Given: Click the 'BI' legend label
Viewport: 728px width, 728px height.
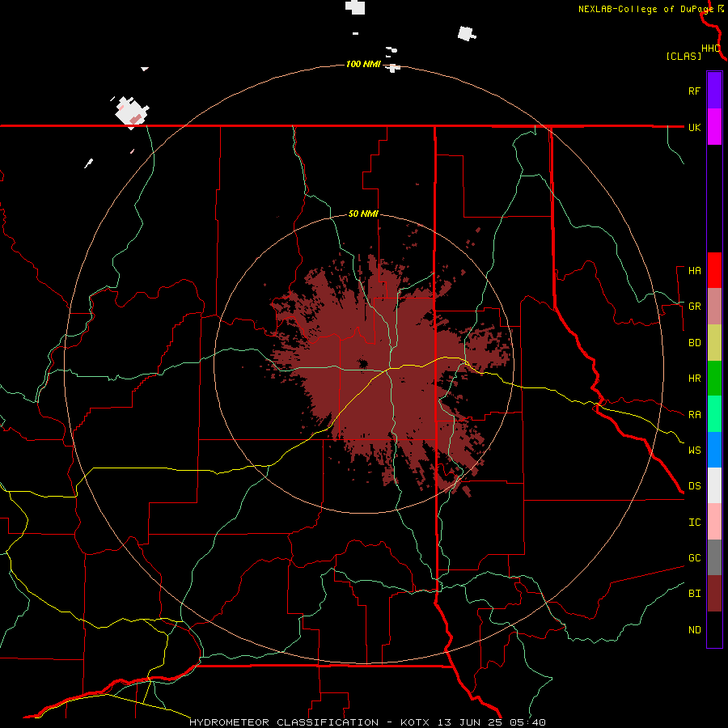Looking at the screenshot, I should click(x=694, y=594).
